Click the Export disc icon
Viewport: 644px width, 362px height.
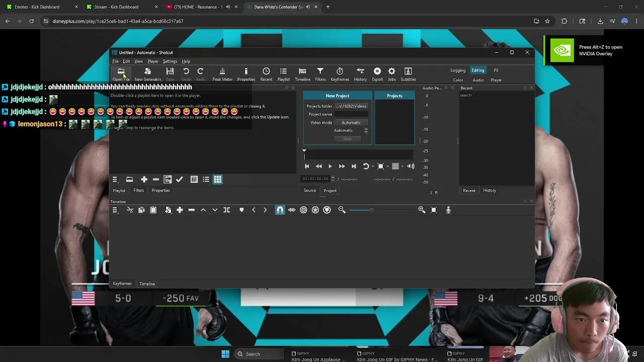point(377,74)
